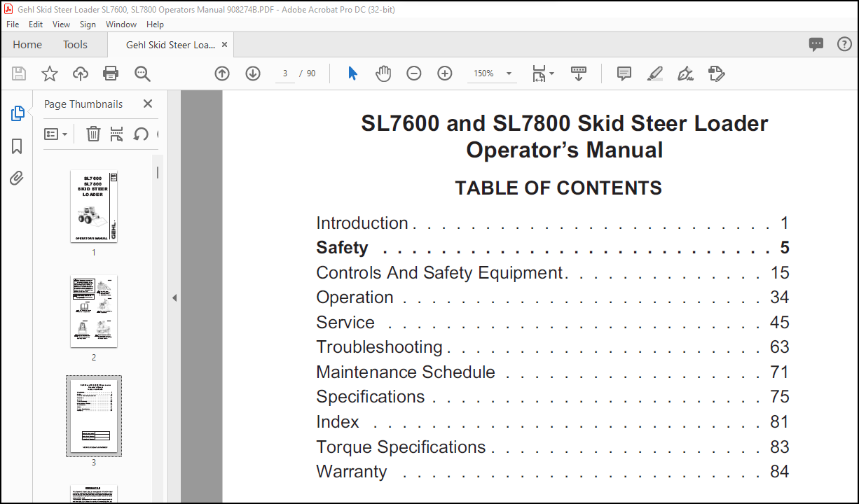Screen dimensions: 859x504
Task: Select the Highlight text pen tool
Action: coord(655,73)
